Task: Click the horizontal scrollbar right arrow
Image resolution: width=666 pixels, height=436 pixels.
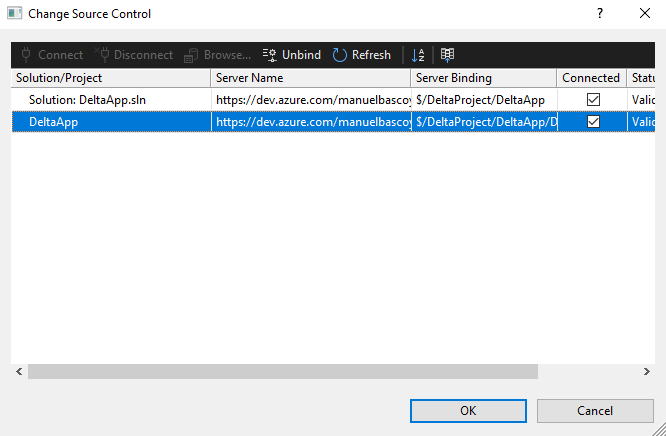Action: click(x=646, y=371)
